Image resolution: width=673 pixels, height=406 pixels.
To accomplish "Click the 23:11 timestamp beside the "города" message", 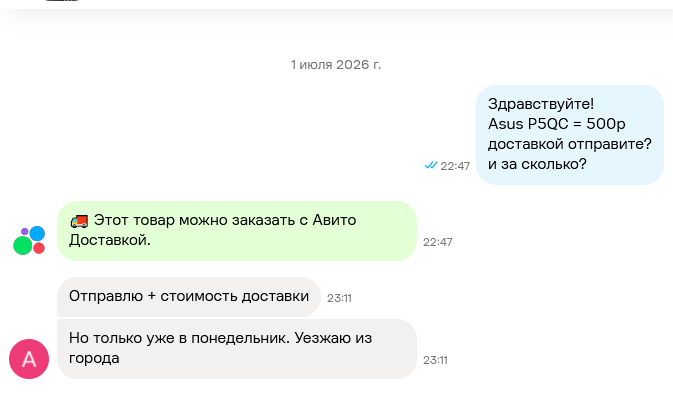I will coord(435,361).
